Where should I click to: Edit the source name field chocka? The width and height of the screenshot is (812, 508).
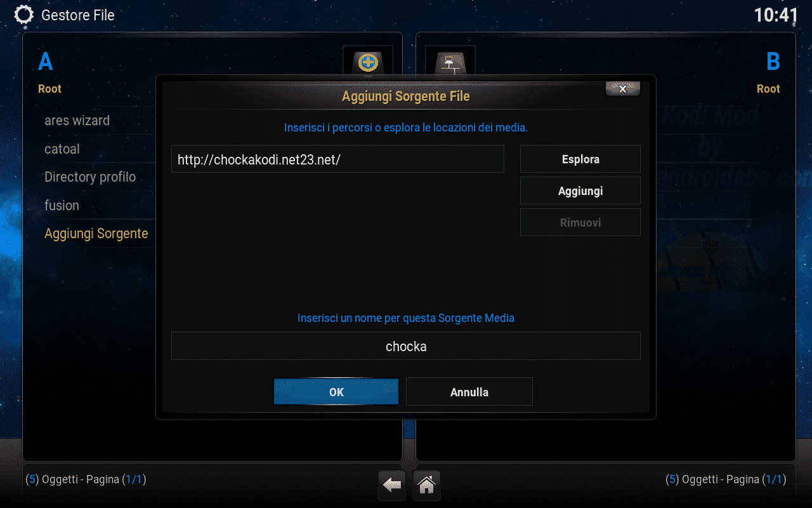click(x=406, y=346)
